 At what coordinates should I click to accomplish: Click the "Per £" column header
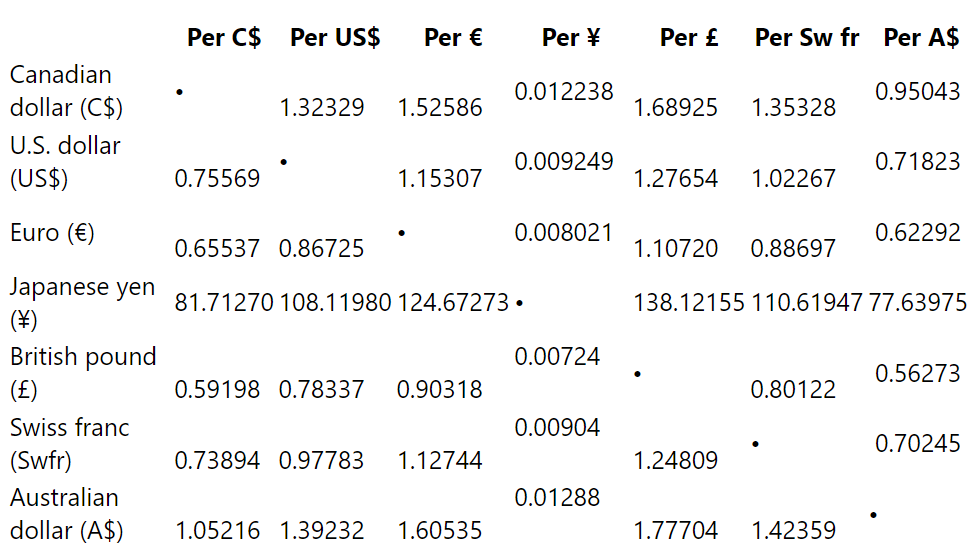[x=689, y=38]
